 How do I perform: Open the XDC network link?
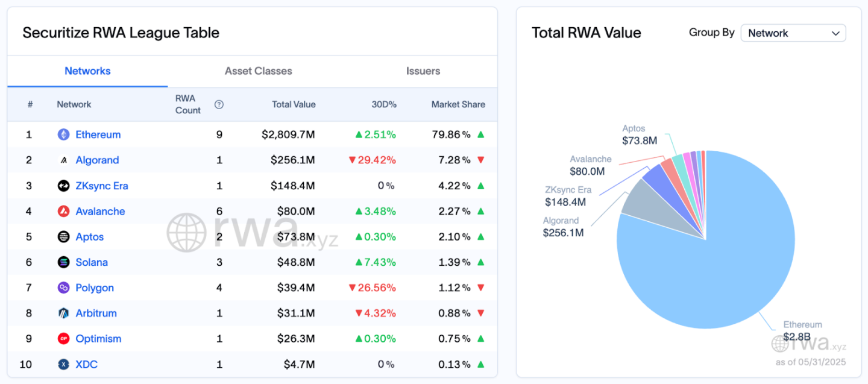coord(86,365)
